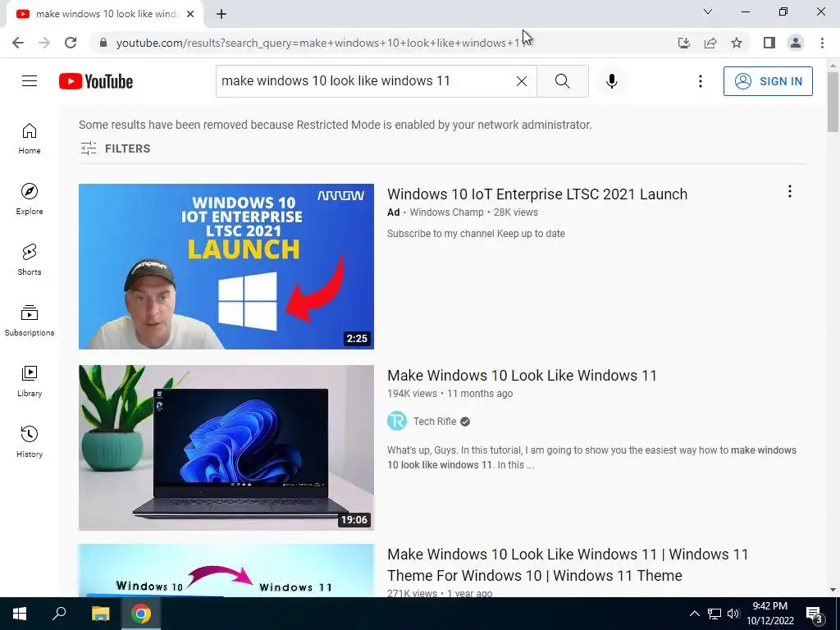Open the YouTube hamburger guide menu
840x630 pixels.
30,81
